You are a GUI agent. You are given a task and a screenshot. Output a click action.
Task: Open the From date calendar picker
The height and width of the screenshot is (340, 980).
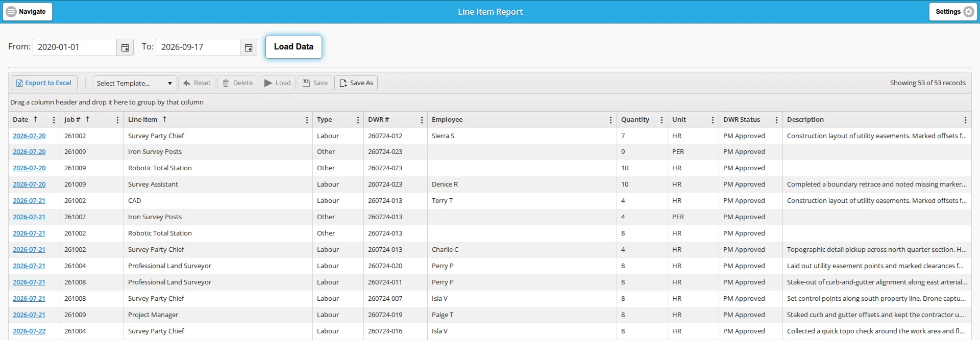tap(125, 47)
